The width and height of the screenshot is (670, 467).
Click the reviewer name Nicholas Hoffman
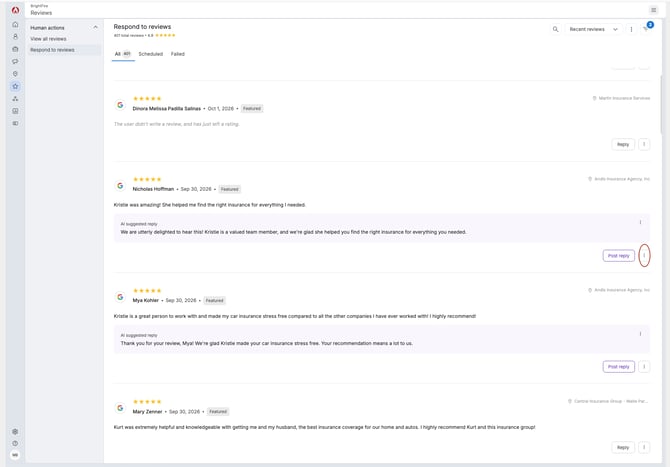coord(153,189)
